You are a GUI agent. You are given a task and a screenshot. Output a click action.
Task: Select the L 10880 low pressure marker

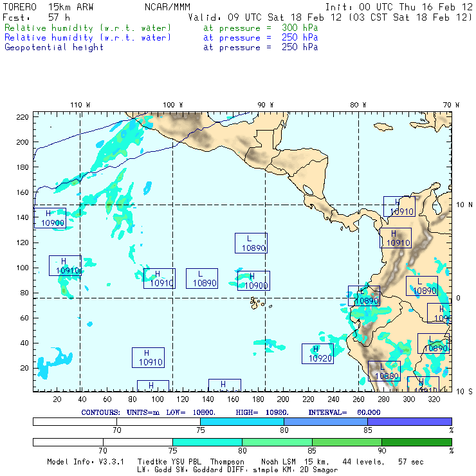click(x=384, y=371)
